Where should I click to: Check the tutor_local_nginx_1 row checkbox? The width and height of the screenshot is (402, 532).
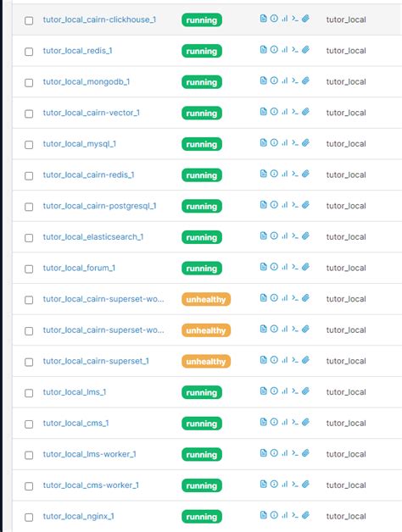[29, 517]
